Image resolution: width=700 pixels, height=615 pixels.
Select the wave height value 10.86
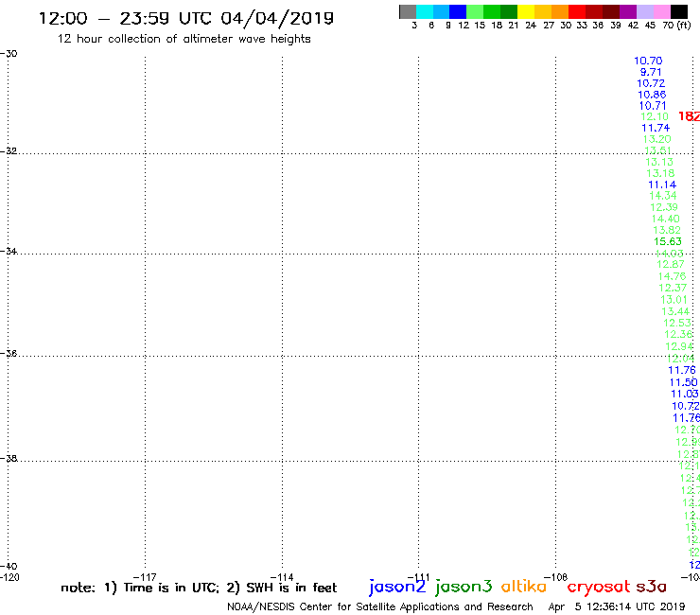point(652,95)
